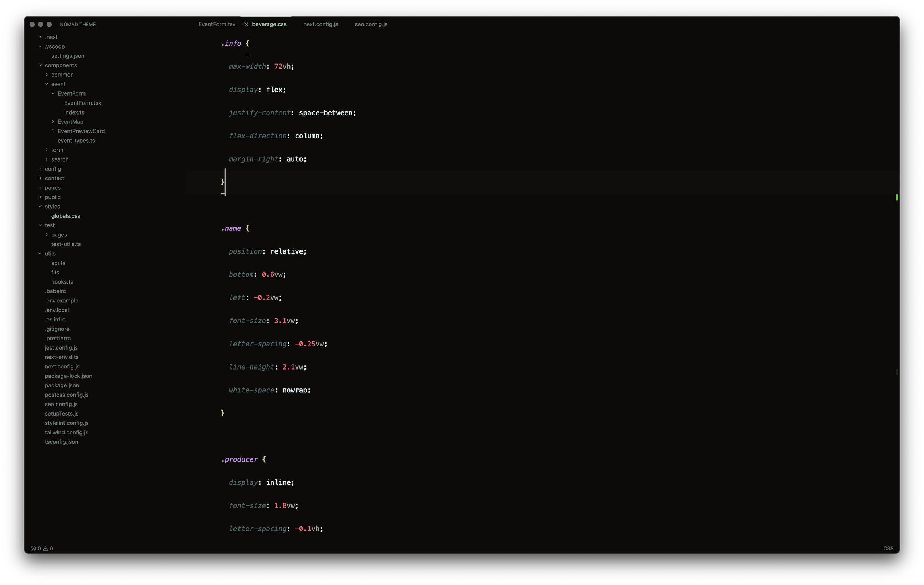Expand the .next folder chevron

(40, 37)
